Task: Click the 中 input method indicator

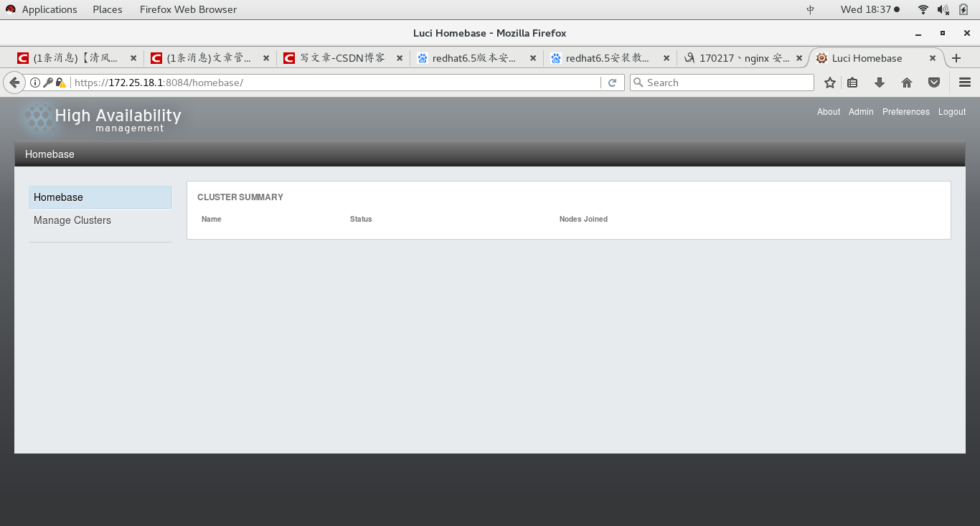Action: pyautogui.click(x=811, y=9)
